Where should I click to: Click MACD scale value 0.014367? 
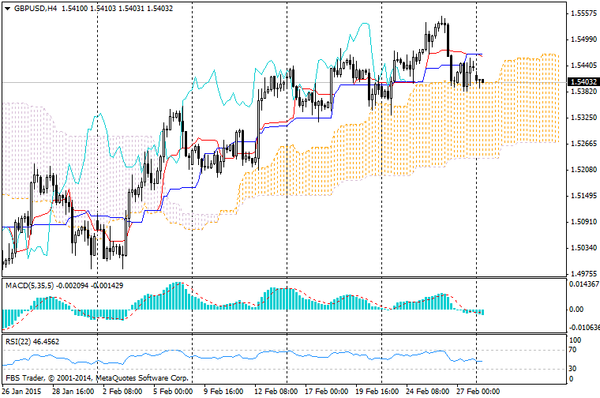tap(584, 284)
